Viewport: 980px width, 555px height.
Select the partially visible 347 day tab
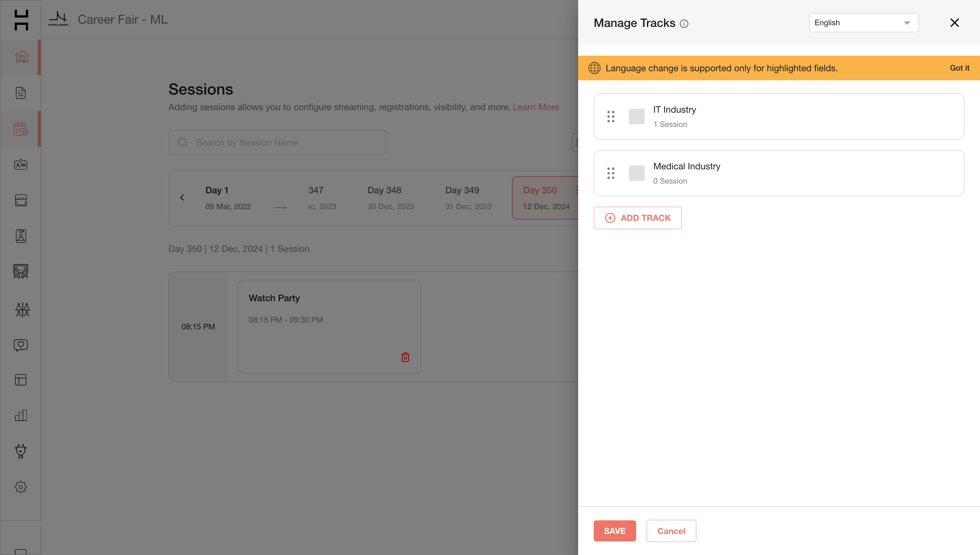tap(321, 198)
